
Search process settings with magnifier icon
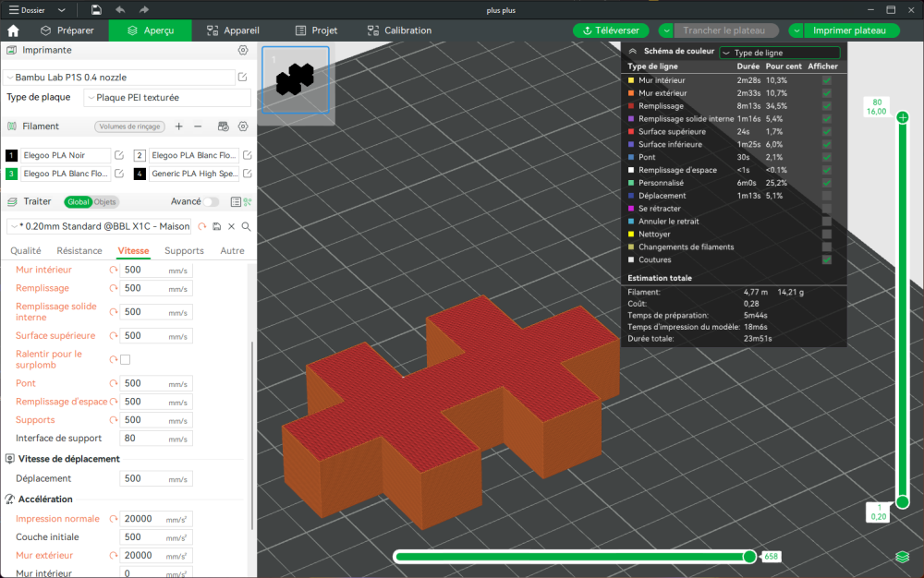(247, 226)
